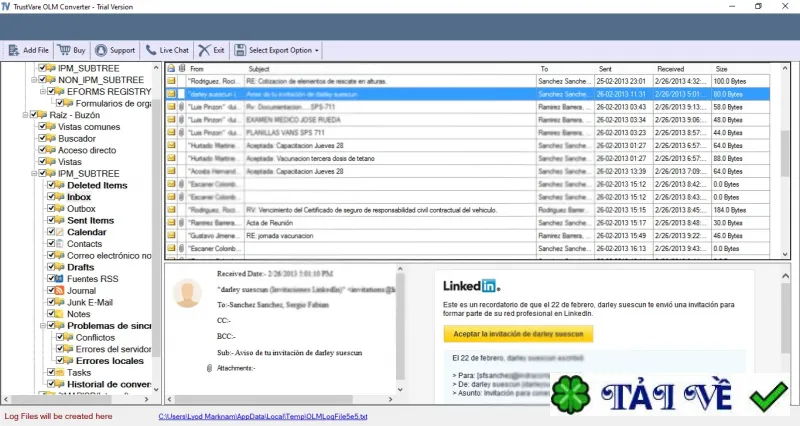
Task: Open the Buy shopping cart icon
Action: click(x=64, y=50)
